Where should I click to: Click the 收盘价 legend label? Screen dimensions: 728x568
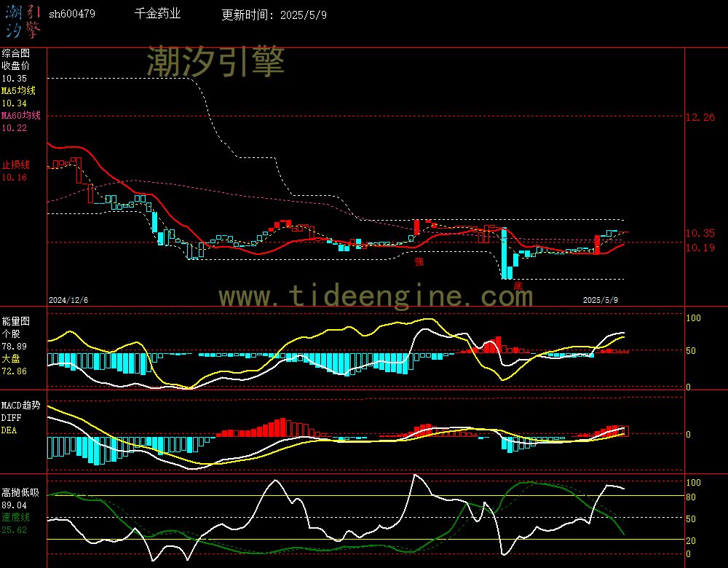[x=15, y=66]
